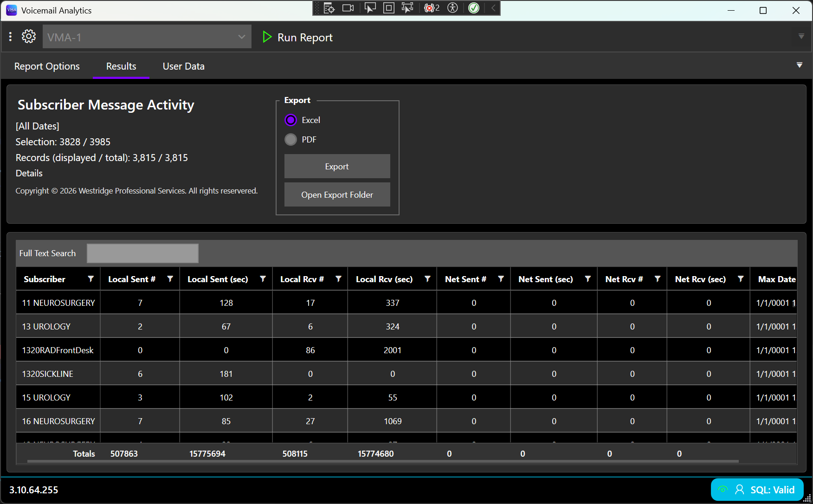Click the Open Export Folder button
Image resolution: width=813 pixels, height=504 pixels.
(337, 194)
